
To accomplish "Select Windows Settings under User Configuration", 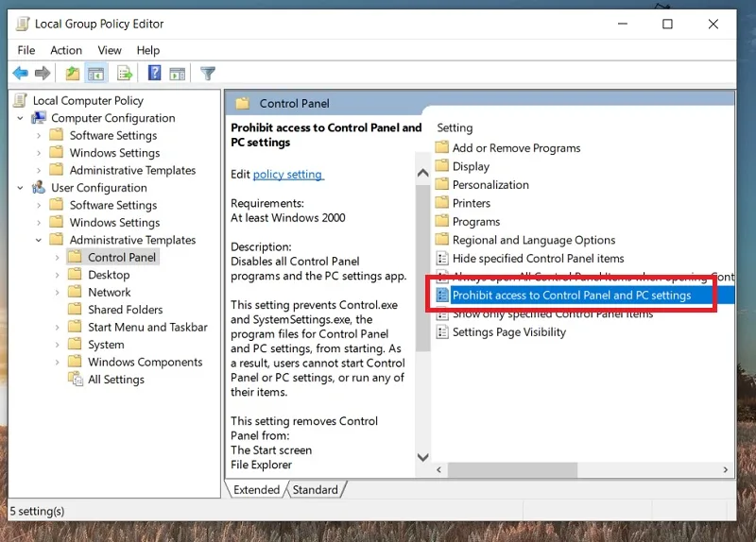I will (114, 223).
